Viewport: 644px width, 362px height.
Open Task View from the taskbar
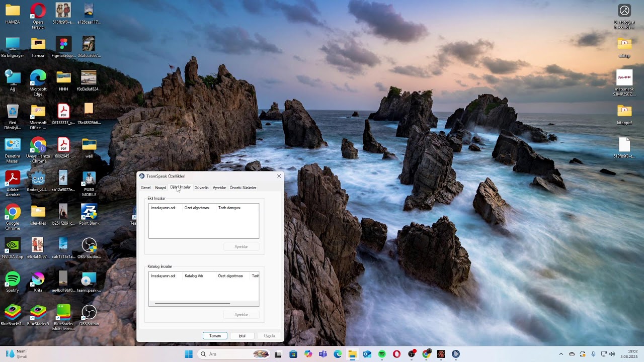pos(278,354)
